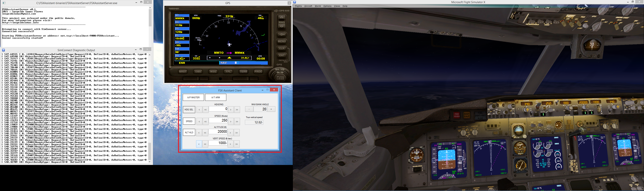Open Aircraft menu in Flight Simulator

pos(308,6)
